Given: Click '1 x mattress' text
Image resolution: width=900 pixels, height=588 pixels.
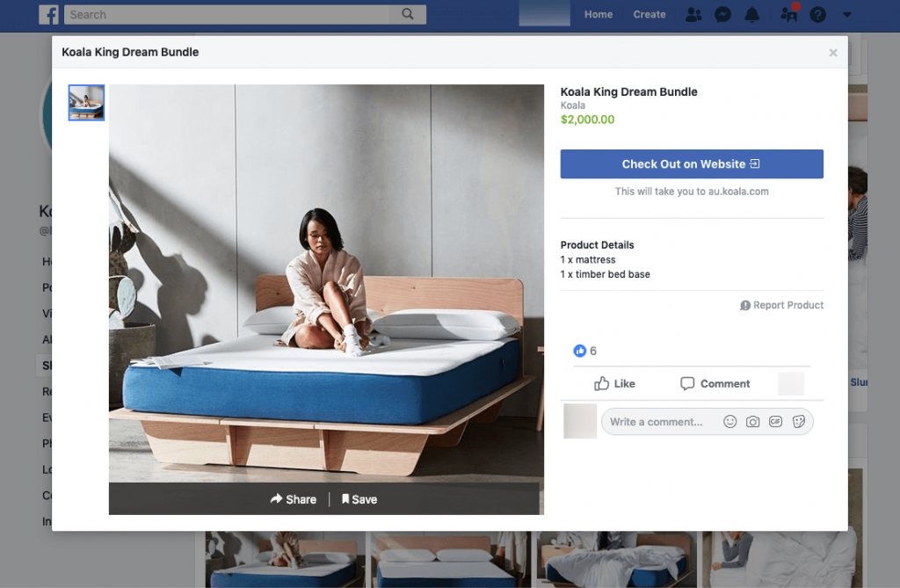Looking at the screenshot, I should [588, 260].
